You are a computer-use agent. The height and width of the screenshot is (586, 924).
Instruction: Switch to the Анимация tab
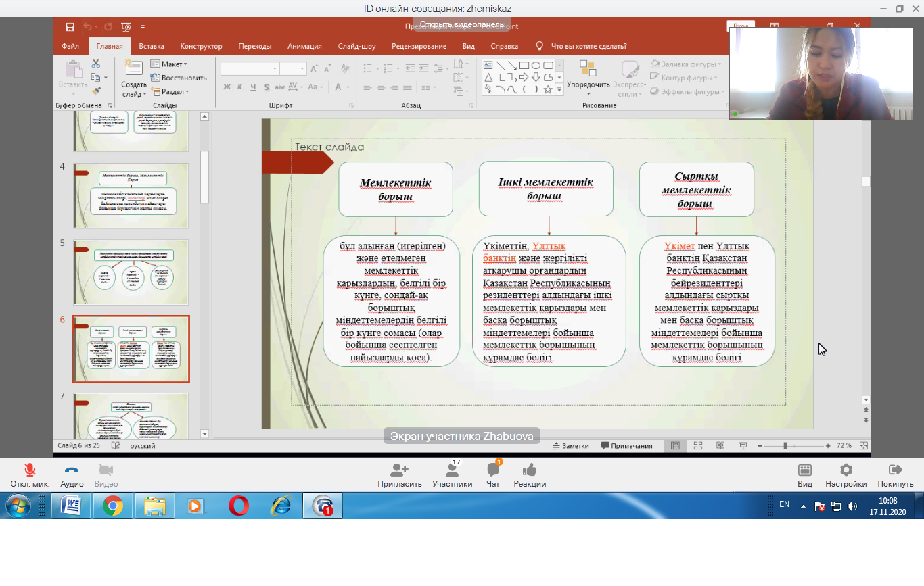304,46
